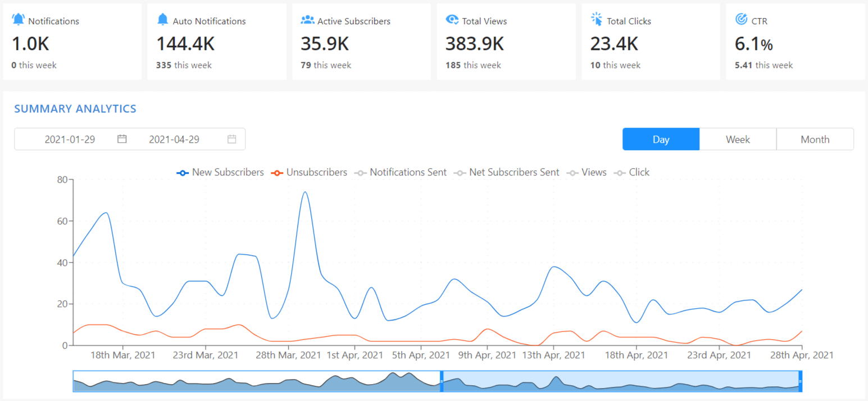Screen dimensions: 868x401
Task: Click the Summary Analytics heading
Action: (75, 109)
